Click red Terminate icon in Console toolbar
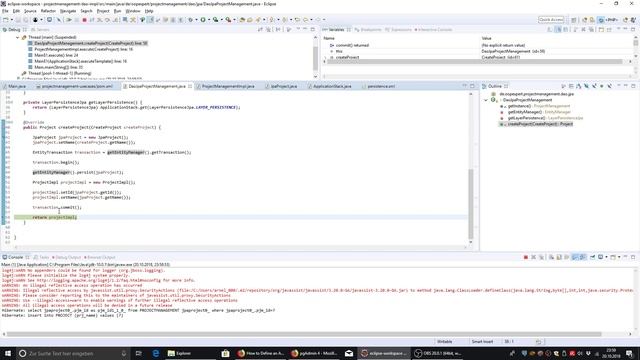 point(526,257)
